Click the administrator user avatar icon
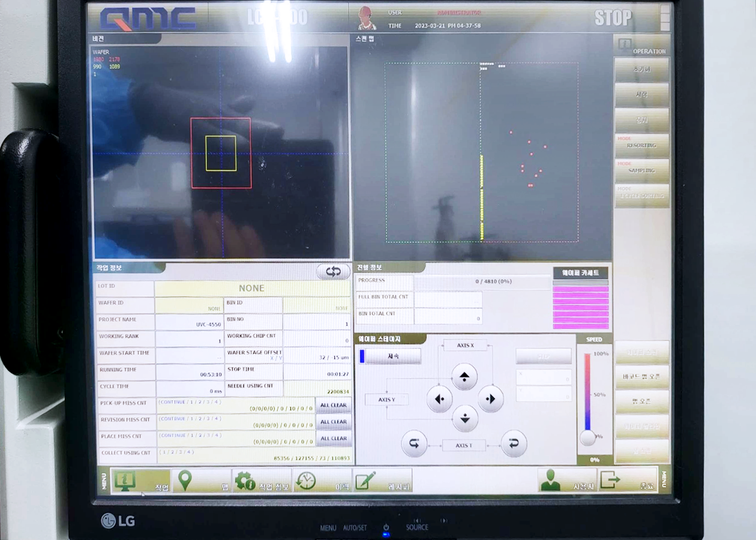The width and height of the screenshot is (756, 540). 367,19
